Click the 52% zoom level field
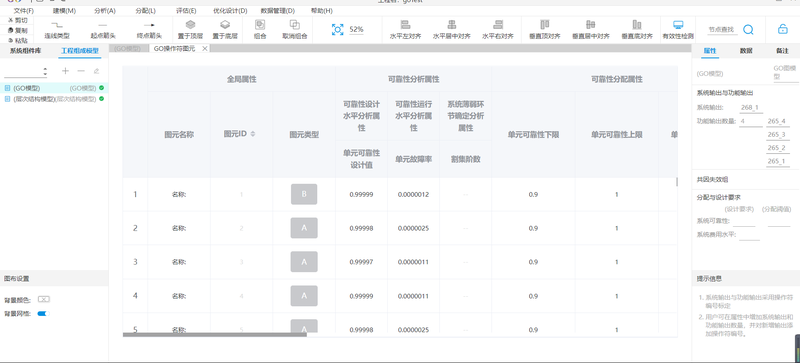This screenshot has width=800, height=363. [356, 30]
